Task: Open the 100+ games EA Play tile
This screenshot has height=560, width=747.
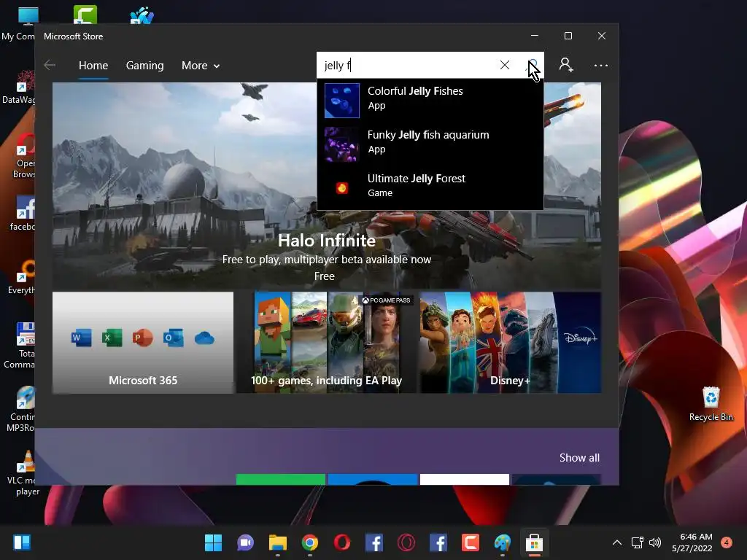Action: tap(326, 343)
